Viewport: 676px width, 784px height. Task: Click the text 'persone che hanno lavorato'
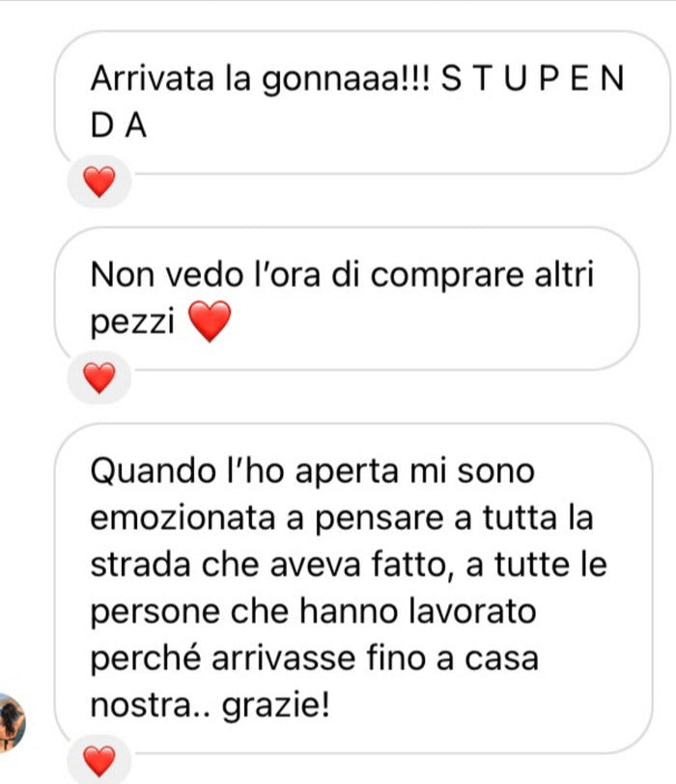coord(314,612)
